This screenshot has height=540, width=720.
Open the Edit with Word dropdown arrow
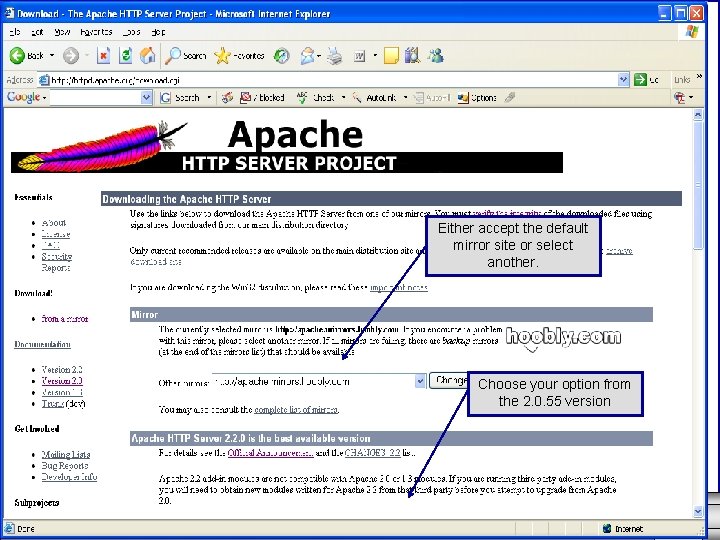375,56
